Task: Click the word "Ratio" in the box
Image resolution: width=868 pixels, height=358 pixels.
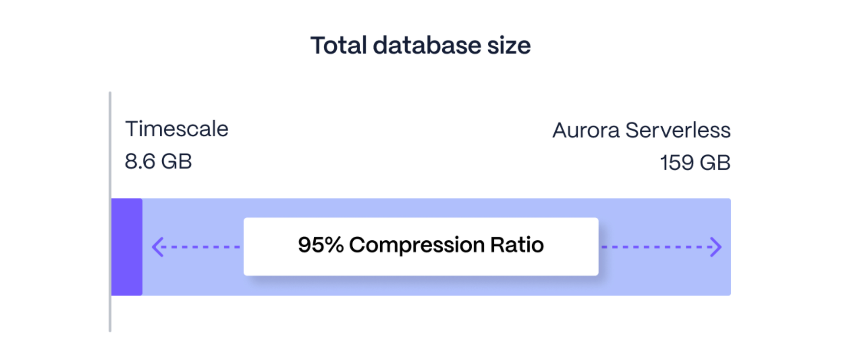Action: pyautogui.click(x=517, y=245)
